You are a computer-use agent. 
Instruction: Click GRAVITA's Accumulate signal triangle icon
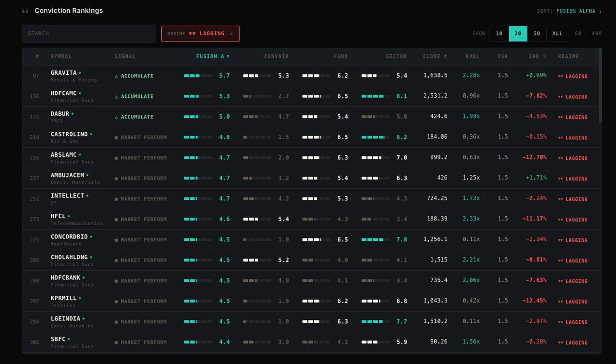tap(117, 76)
